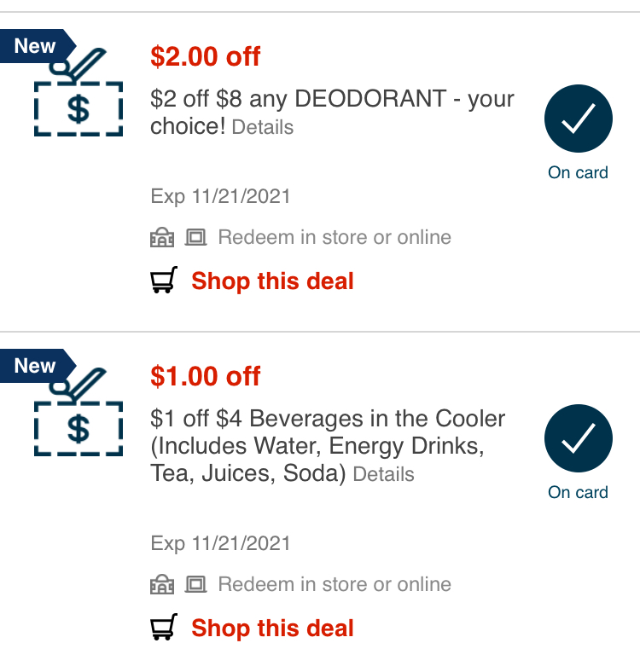Click the New badge on beverages coupon
Screen dimensions: 640x672
point(36,366)
